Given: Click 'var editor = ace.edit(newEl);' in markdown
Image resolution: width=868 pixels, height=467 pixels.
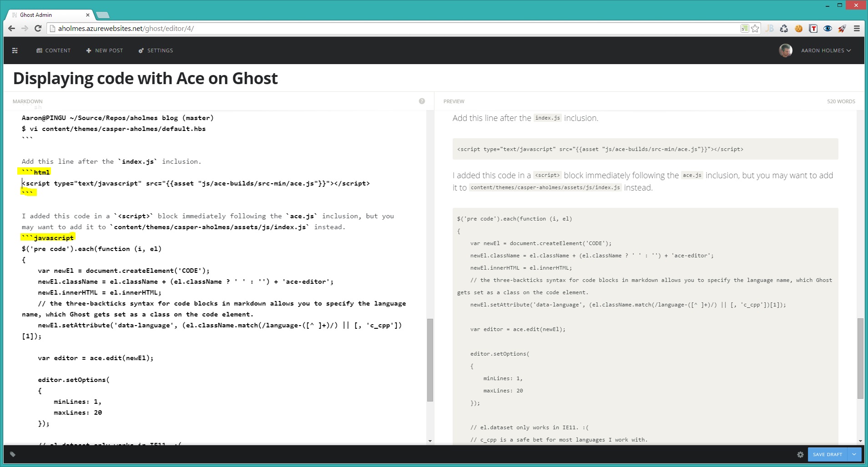Looking at the screenshot, I should click(x=96, y=358).
